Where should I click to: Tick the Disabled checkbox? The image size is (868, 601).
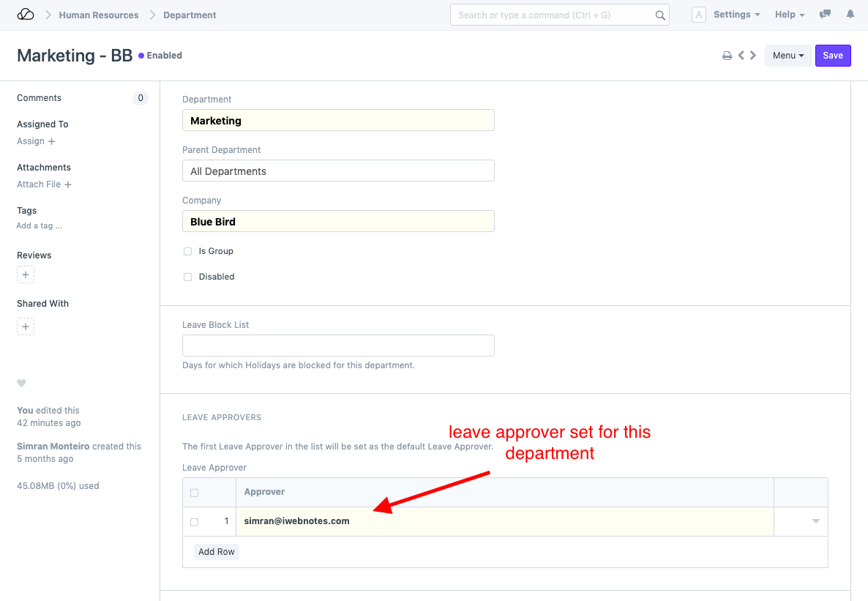(x=188, y=277)
